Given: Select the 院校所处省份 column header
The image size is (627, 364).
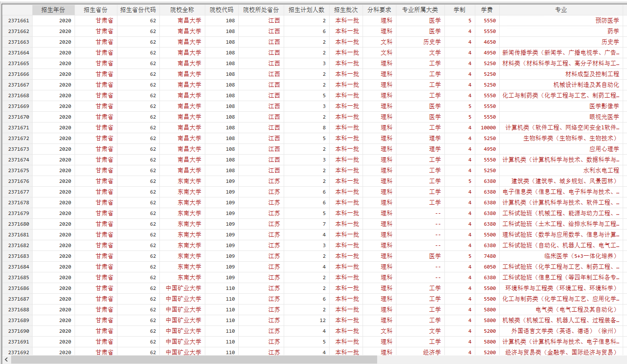Looking at the screenshot, I should click(x=261, y=10).
